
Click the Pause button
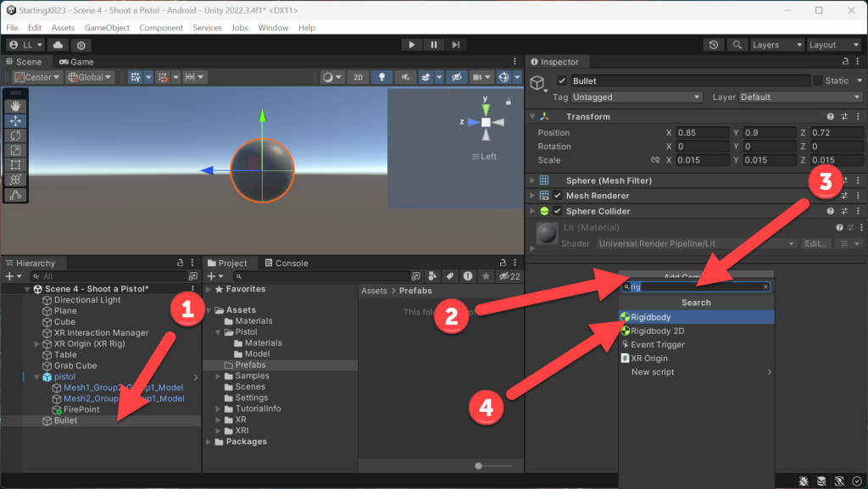click(x=433, y=45)
